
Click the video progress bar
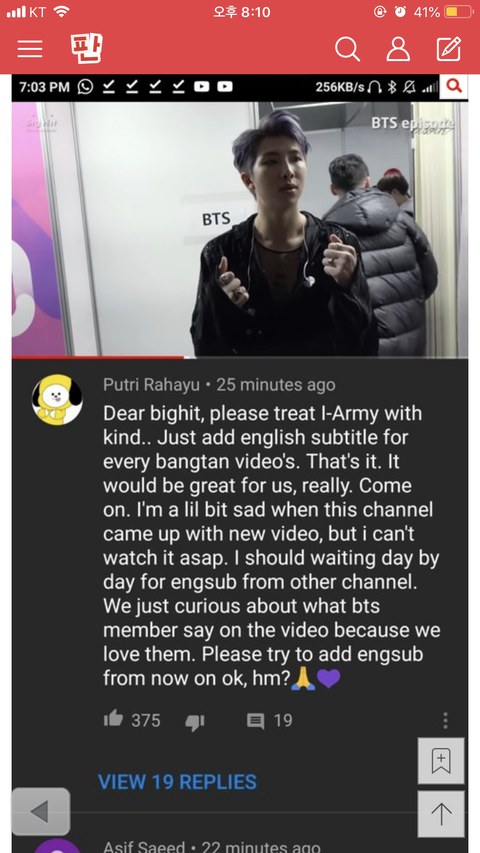(240, 357)
